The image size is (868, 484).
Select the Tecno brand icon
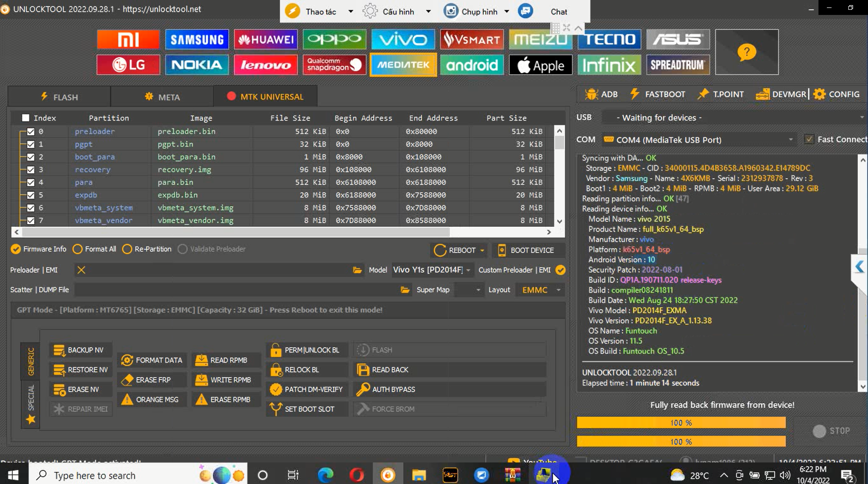click(609, 40)
